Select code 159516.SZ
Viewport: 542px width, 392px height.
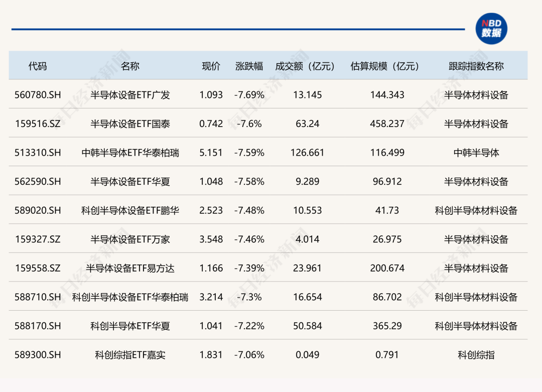tap(38, 124)
